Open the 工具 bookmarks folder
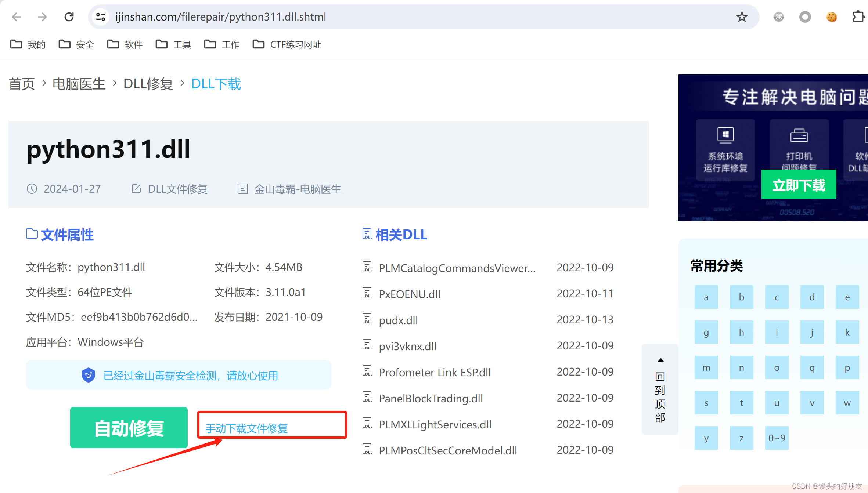The height and width of the screenshot is (493, 868). (173, 45)
